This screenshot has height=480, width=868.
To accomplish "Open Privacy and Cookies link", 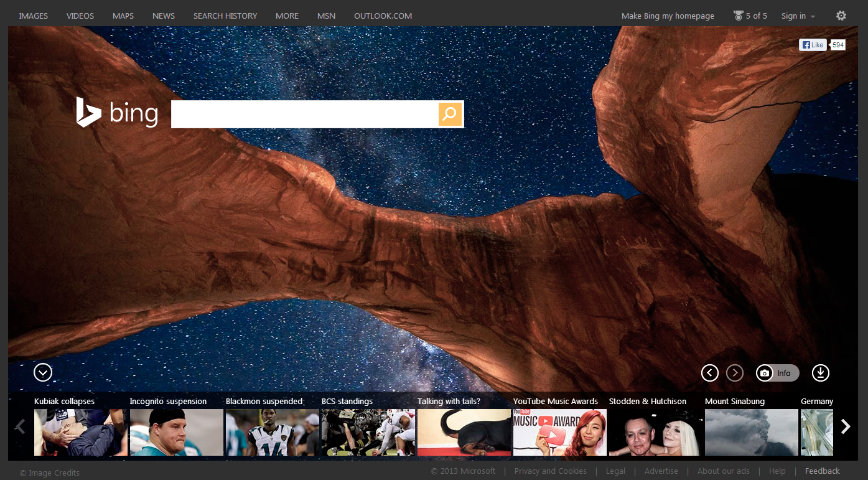I will [x=551, y=471].
